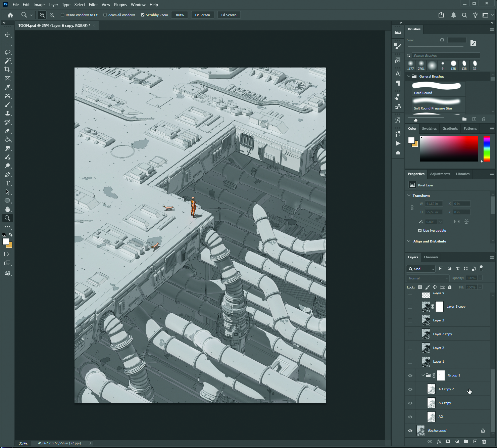Collapse the Transform section
The image size is (497, 448).
pyautogui.click(x=409, y=195)
